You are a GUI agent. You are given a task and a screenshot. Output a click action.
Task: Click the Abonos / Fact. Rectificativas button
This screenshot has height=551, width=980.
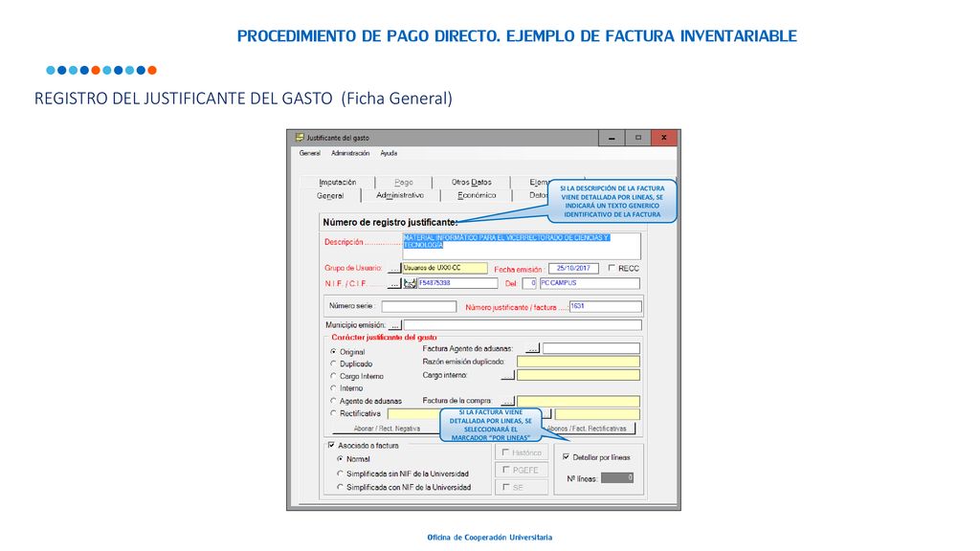(x=588, y=429)
